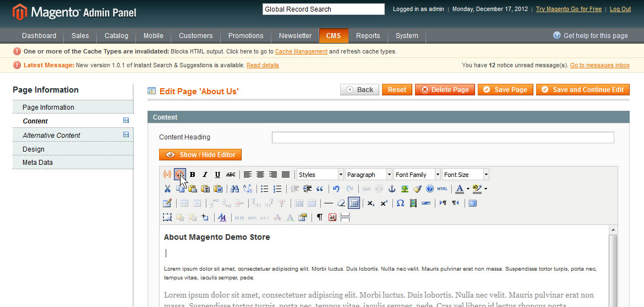Open the Catalog menu

pyautogui.click(x=116, y=36)
